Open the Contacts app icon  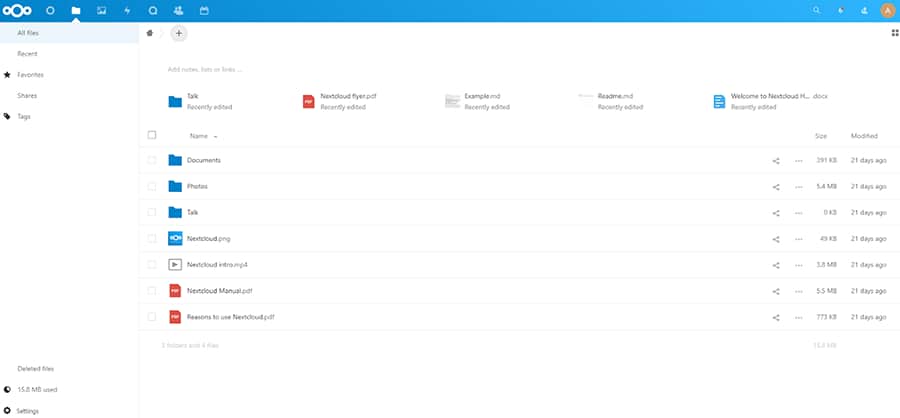coord(179,10)
